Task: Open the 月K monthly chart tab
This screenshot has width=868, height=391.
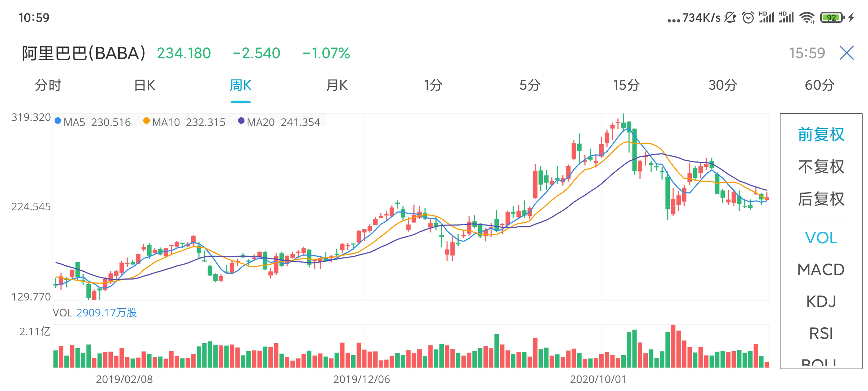Action: (337, 85)
